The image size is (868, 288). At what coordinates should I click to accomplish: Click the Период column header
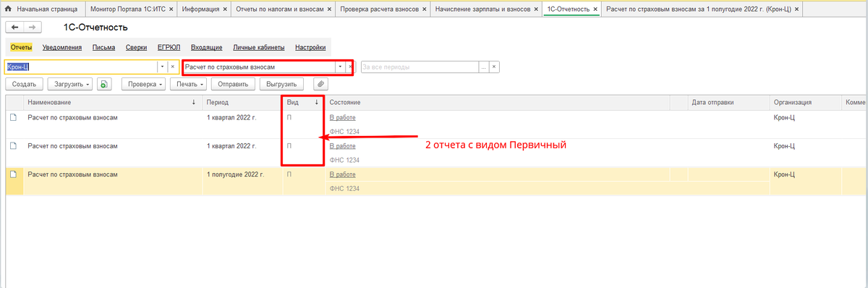tap(242, 103)
